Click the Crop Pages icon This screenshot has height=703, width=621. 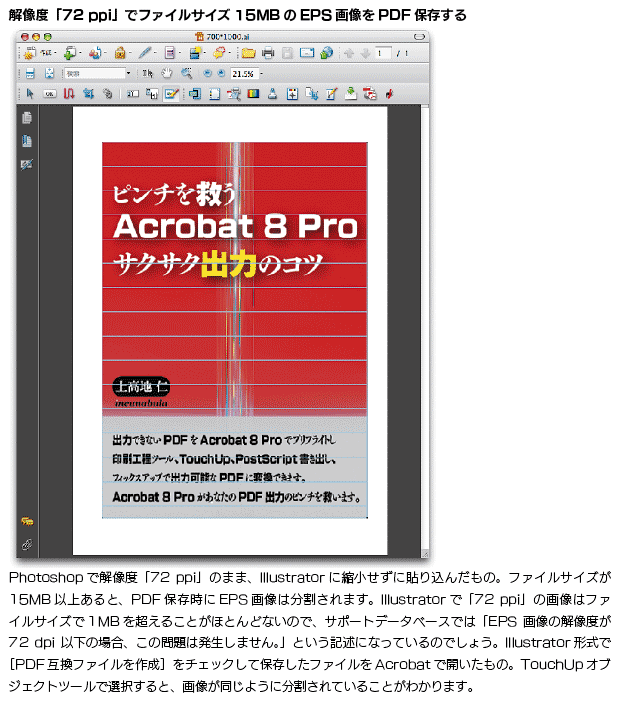click(312, 93)
